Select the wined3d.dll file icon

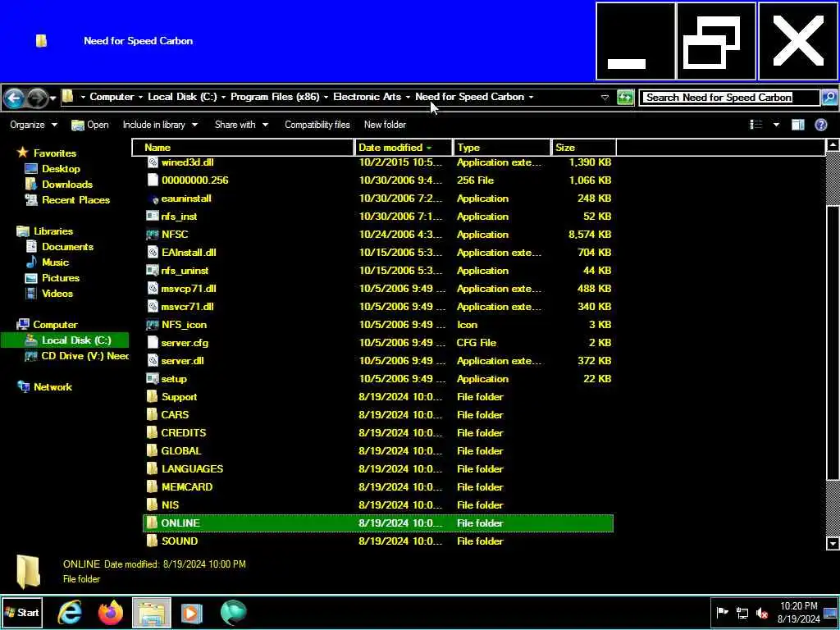coord(153,162)
